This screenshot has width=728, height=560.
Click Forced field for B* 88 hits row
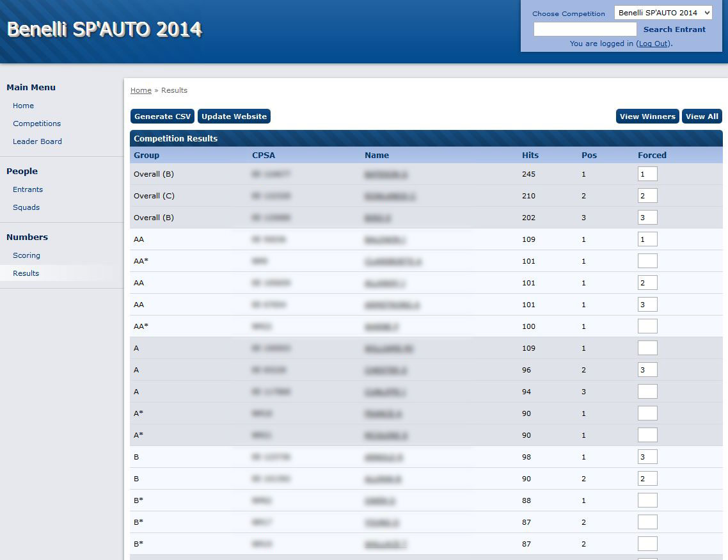[647, 500]
